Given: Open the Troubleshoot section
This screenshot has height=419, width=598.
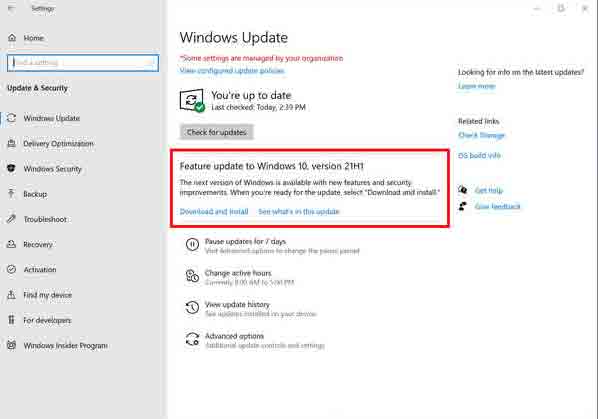Looking at the screenshot, I should tap(45, 219).
